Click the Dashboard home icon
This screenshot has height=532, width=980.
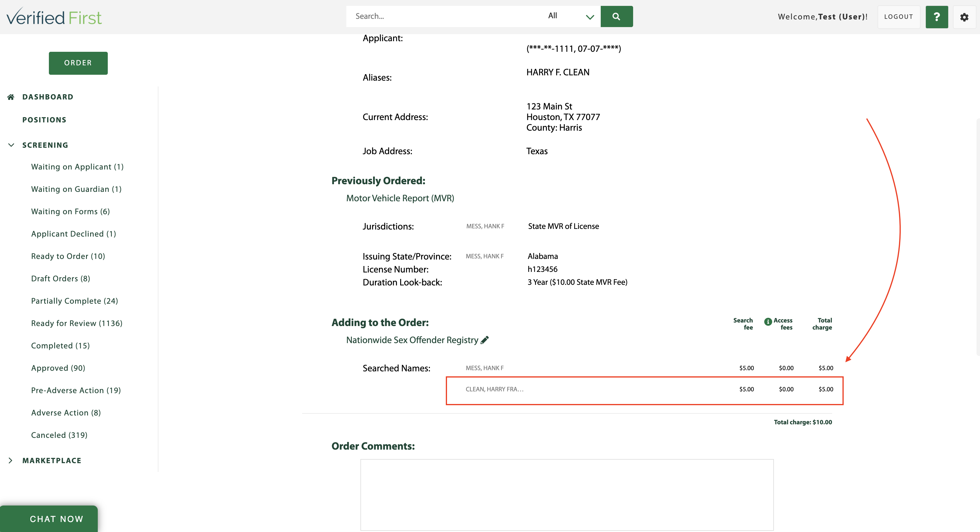click(11, 97)
